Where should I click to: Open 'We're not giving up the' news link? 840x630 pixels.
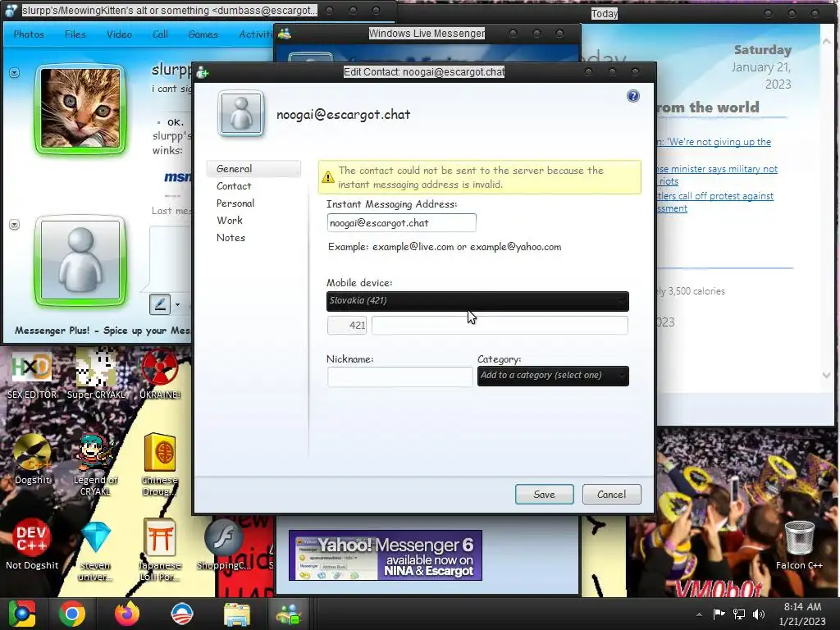714,142
